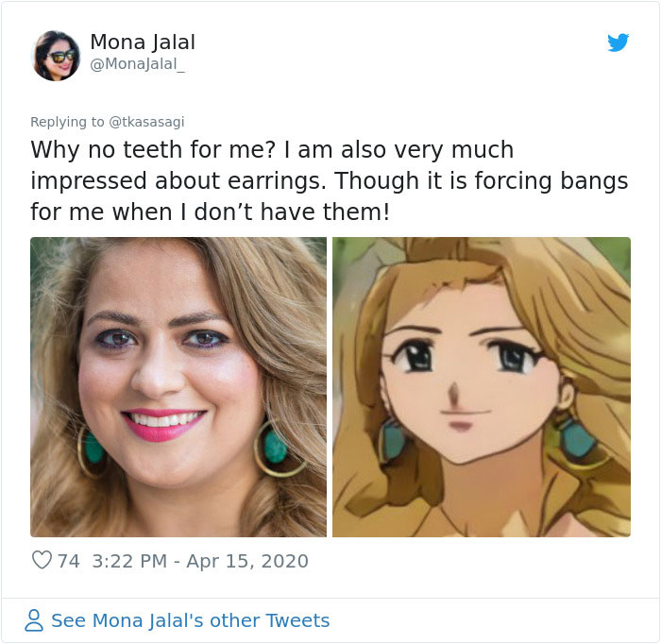View the real photo with green earrings

pyautogui.click(x=178, y=387)
